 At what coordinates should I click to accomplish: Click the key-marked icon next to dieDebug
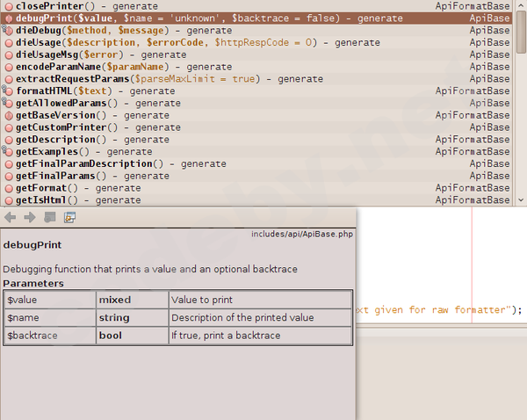pos(8,30)
